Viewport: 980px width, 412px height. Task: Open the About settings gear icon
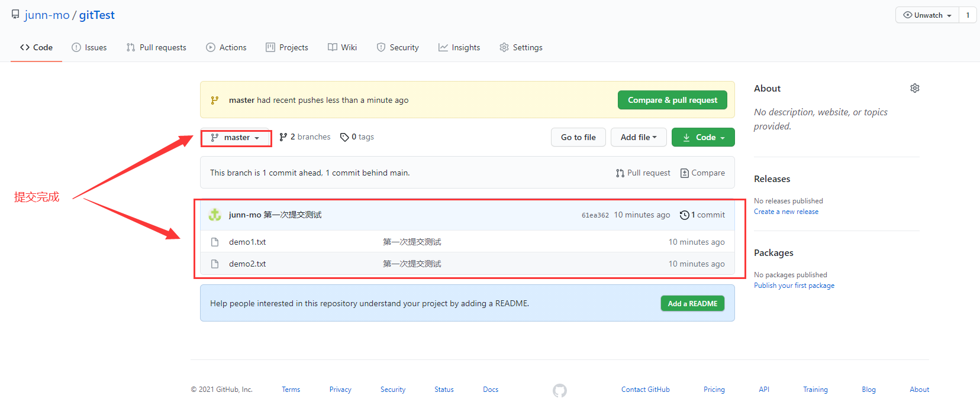[915, 88]
